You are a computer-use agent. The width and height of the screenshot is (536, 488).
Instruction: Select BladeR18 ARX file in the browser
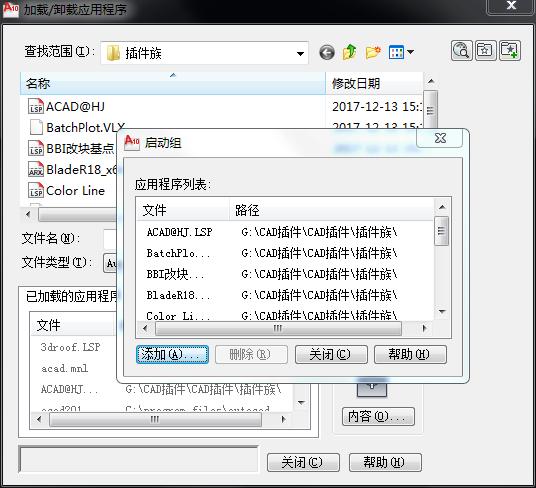pyautogui.click(x=72, y=170)
